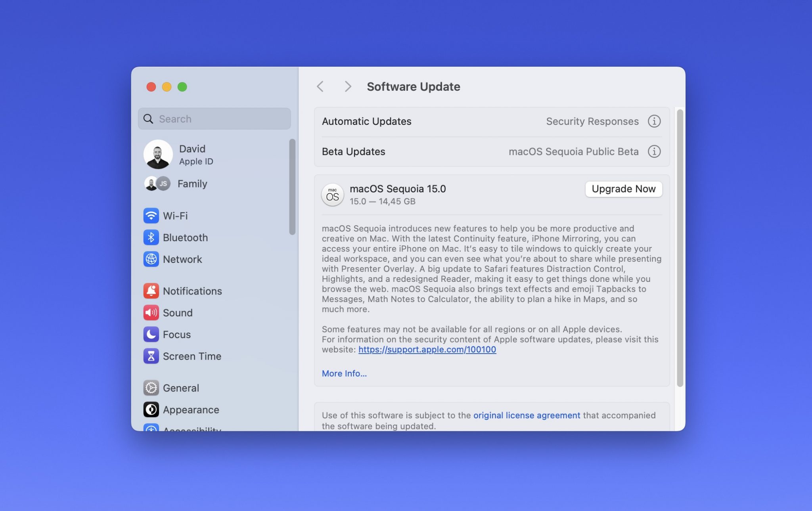Click inside the Search field
The image size is (812, 511).
[214, 119]
